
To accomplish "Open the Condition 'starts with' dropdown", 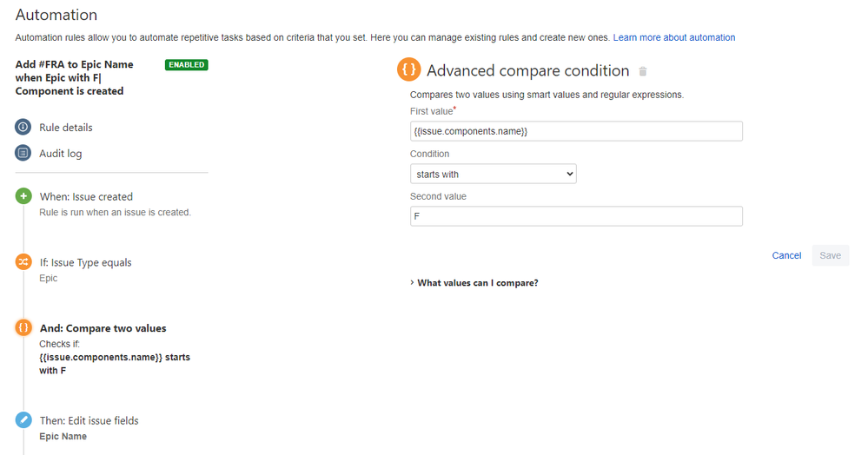I will point(493,175).
